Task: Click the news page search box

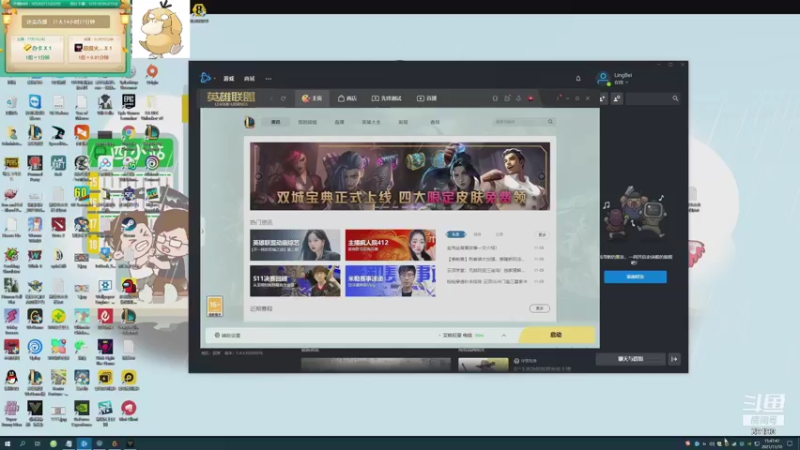Action: coord(524,122)
